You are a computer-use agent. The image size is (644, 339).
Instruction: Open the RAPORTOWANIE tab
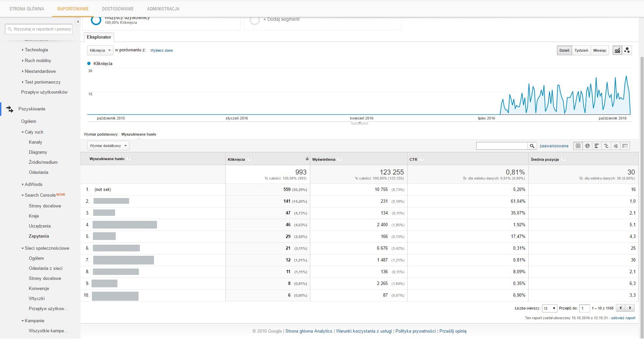pyautogui.click(x=73, y=9)
